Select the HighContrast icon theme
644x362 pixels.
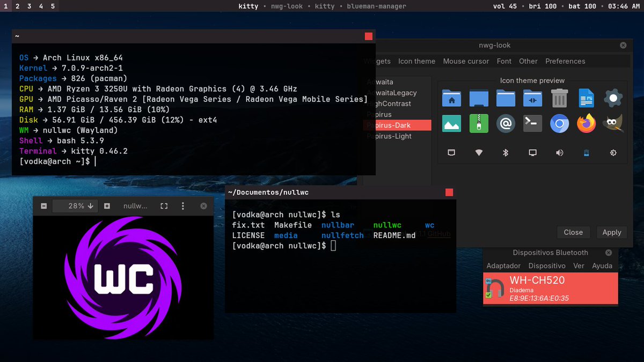pos(397,104)
